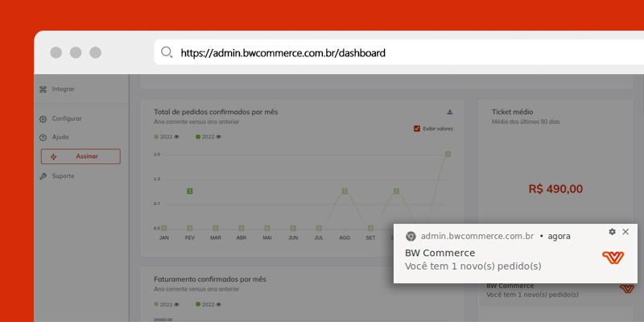This screenshot has height=322, width=644.
Task: Click the ABR month label on the axis
Action: [242, 237]
